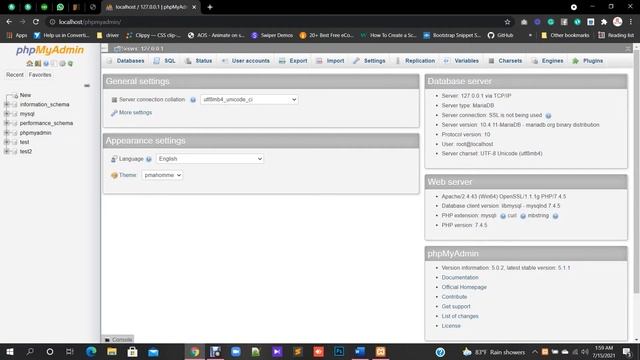The image size is (640, 360).
Task: Open the Variables tab
Action: [461, 61]
